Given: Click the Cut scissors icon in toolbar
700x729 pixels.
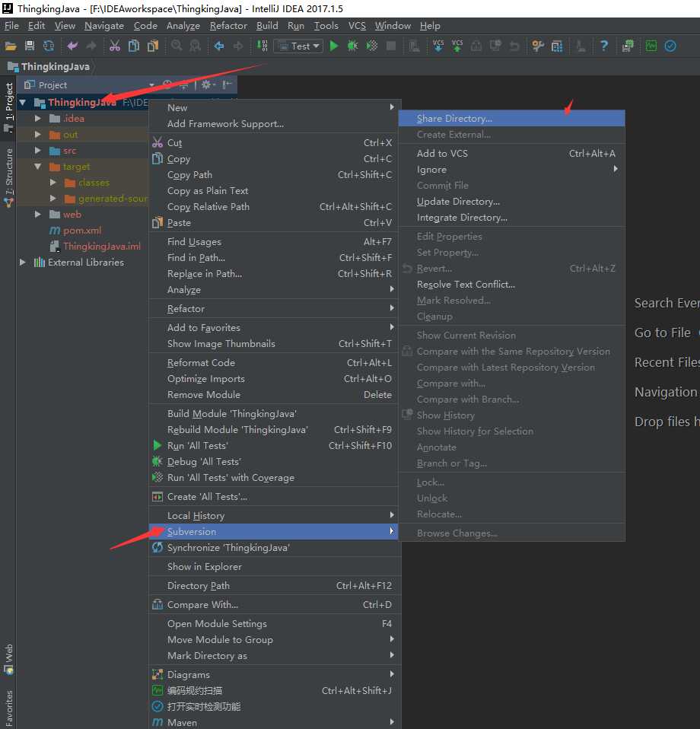Looking at the screenshot, I should coord(114,46).
